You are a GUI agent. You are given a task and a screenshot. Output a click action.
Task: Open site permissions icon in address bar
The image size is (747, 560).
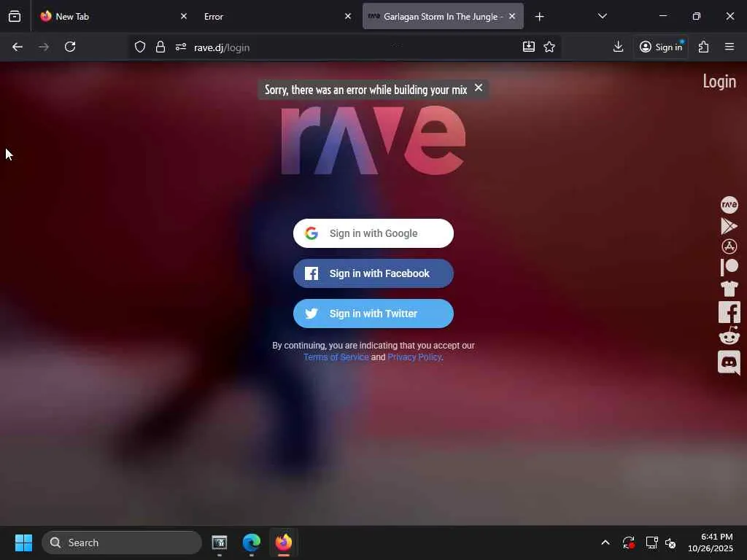tap(181, 47)
